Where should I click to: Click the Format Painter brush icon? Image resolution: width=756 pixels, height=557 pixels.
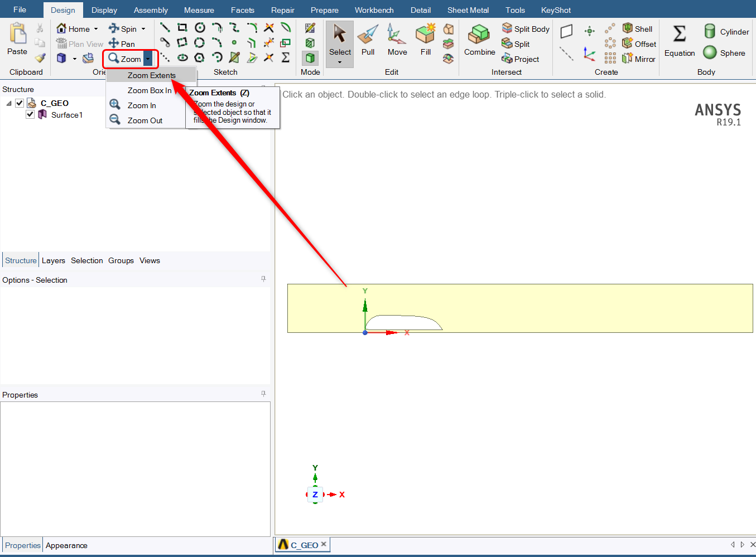pos(40,57)
